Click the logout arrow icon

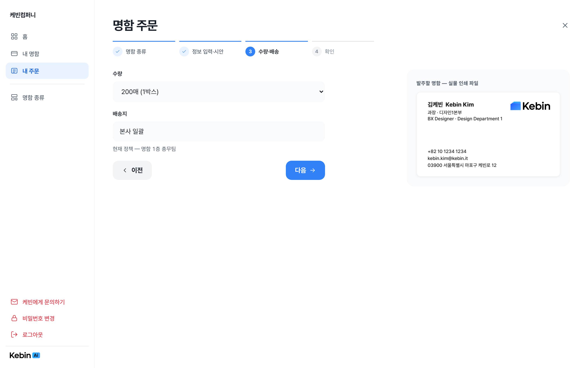click(14, 334)
